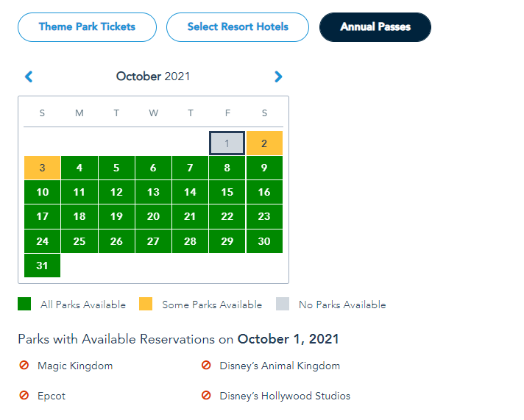The width and height of the screenshot is (524, 420).
Task: Advance to next month with right arrow
Action: click(x=278, y=76)
